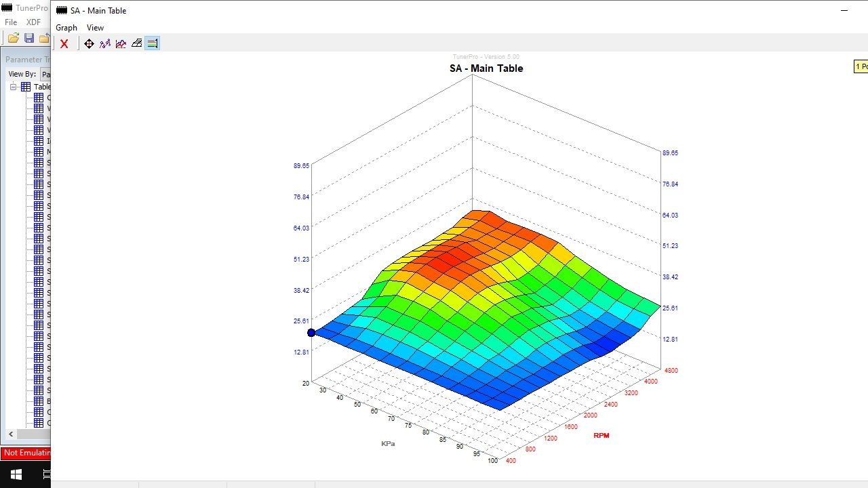This screenshot has height=488, width=868.
Task: Switch to the 3D surface mesh icon
Action: click(136, 43)
